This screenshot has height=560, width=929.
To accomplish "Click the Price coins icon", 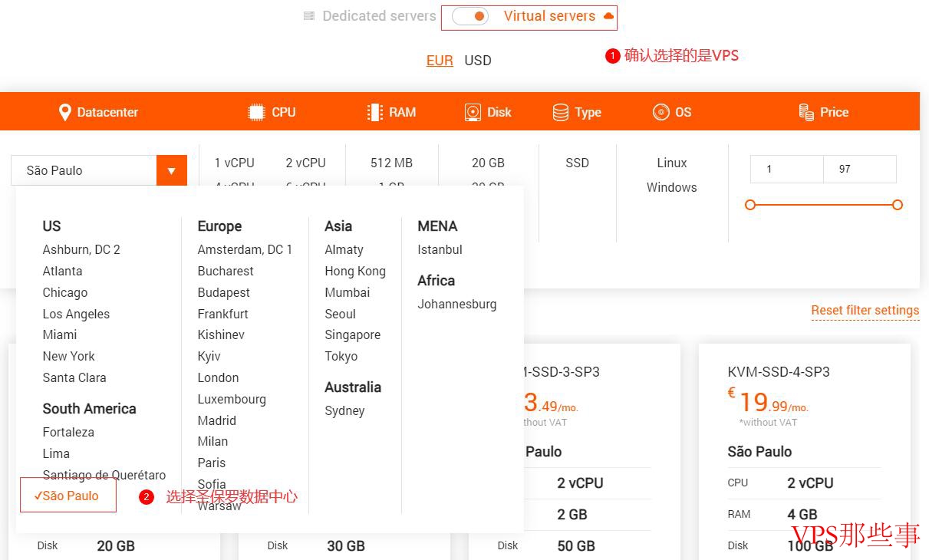I will (806, 112).
